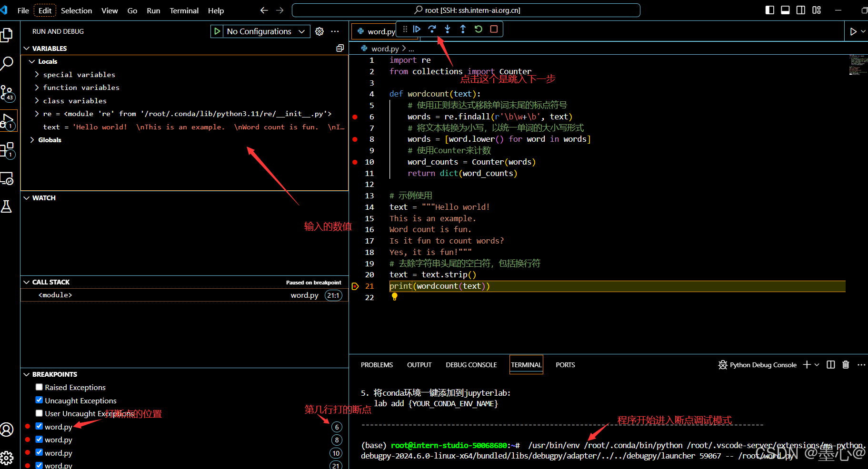Click the SSH remote search bar at top
The image size is (868, 469).
(x=467, y=10)
